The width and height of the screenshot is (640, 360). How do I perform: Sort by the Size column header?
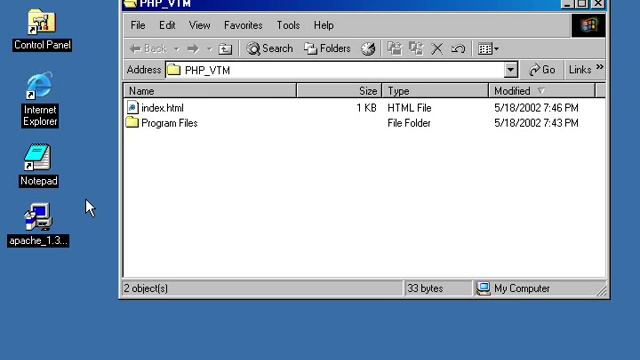339,91
